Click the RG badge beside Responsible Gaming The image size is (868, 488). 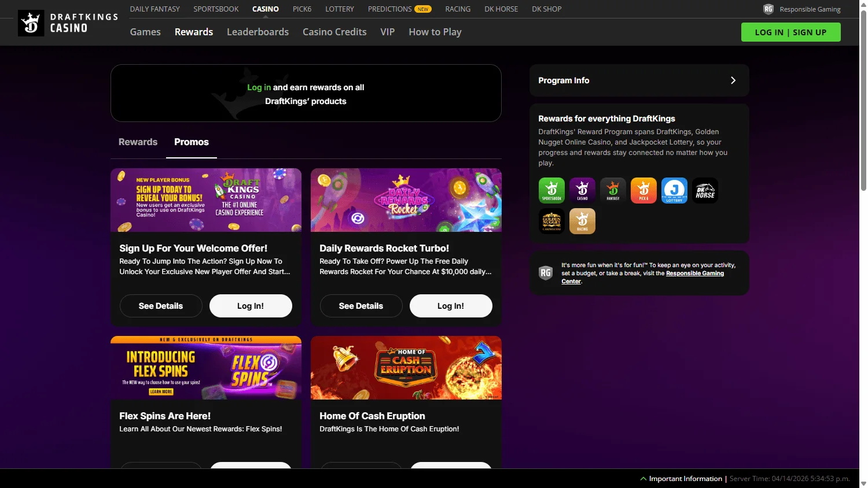pyautogui.click(x=768, y=9)
